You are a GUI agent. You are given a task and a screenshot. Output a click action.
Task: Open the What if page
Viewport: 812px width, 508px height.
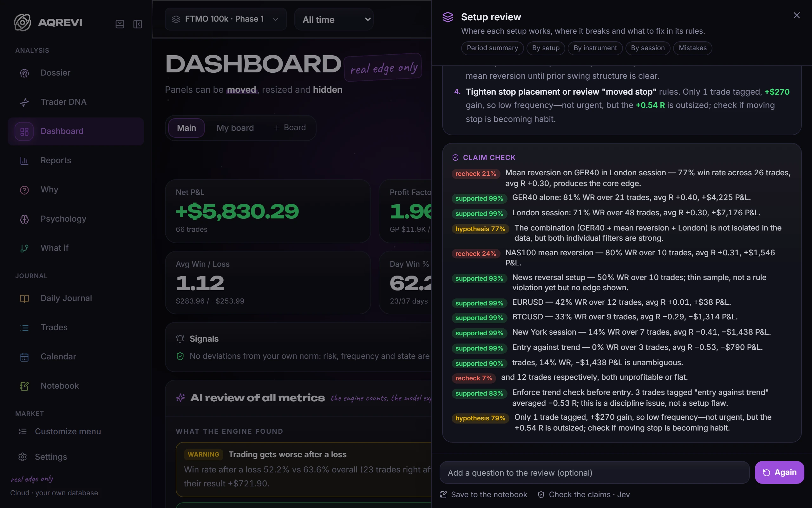point(76,248)
